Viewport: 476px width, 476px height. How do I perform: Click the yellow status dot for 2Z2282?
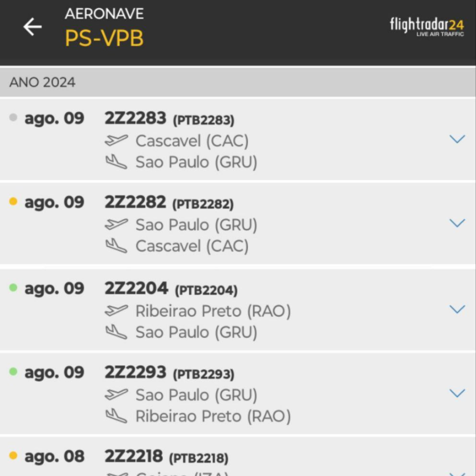coord(13,202)
